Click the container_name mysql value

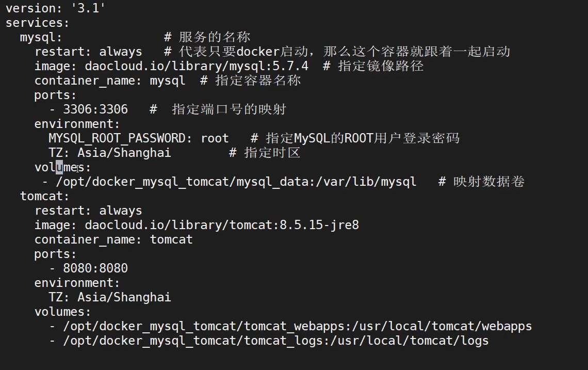point(168,81)
